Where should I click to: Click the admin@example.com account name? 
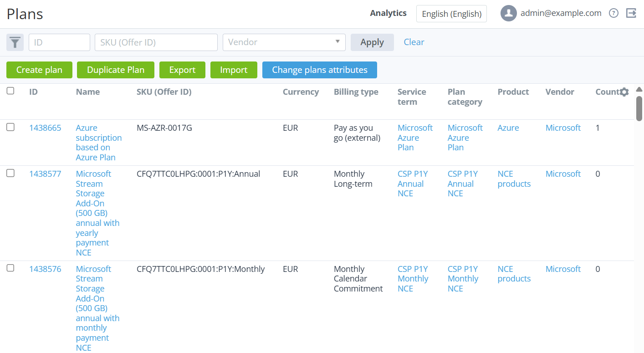tap(561, 13)
